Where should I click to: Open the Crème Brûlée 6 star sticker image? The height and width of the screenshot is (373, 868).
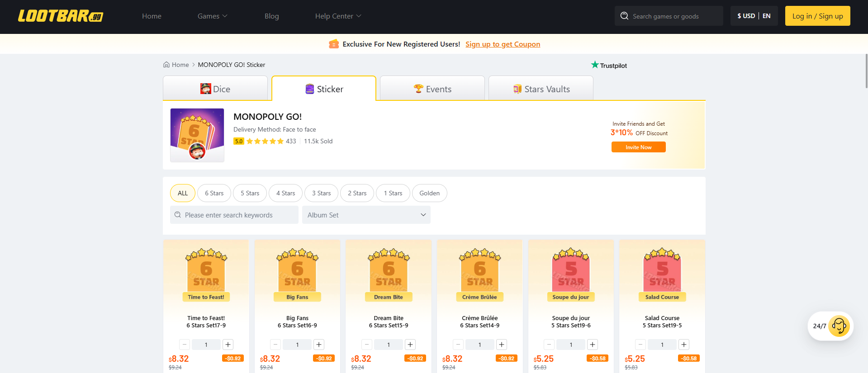coord(479,274)
